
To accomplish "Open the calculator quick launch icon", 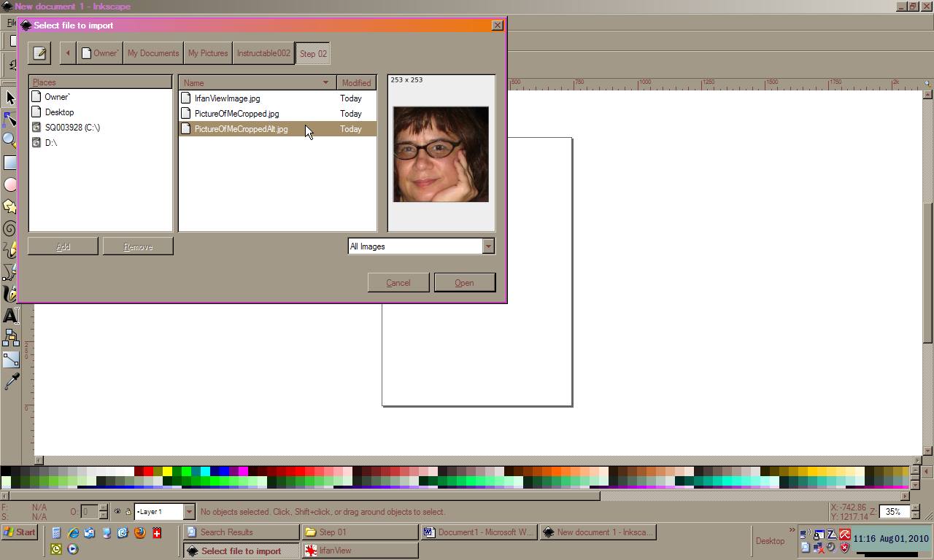I will click(x=56, y=533).
